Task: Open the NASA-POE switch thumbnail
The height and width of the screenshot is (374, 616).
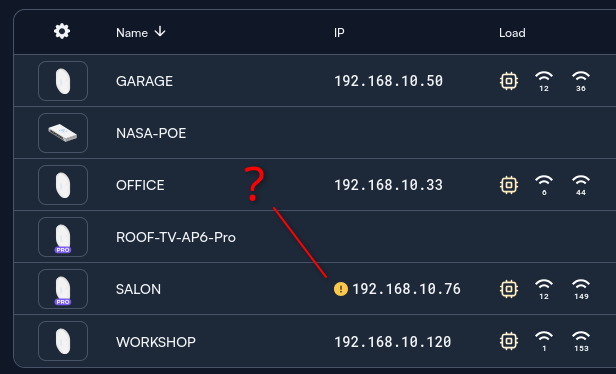Action: 63,133
